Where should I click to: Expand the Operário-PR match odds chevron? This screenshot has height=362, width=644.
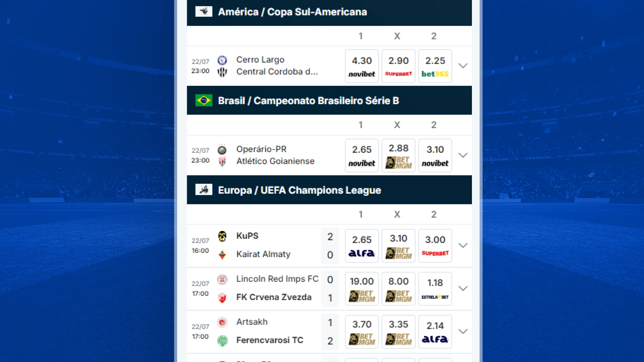pos(463,155)
